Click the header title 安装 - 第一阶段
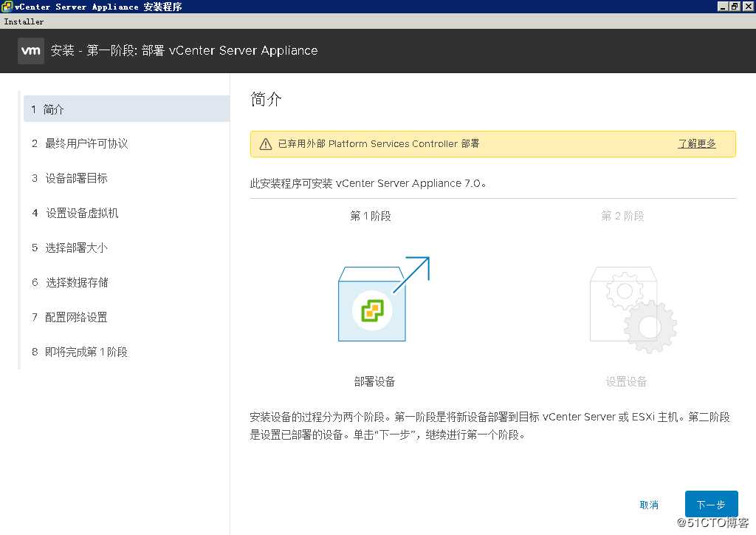Screen dimensions: 756x535 click(x=184, y=51)
